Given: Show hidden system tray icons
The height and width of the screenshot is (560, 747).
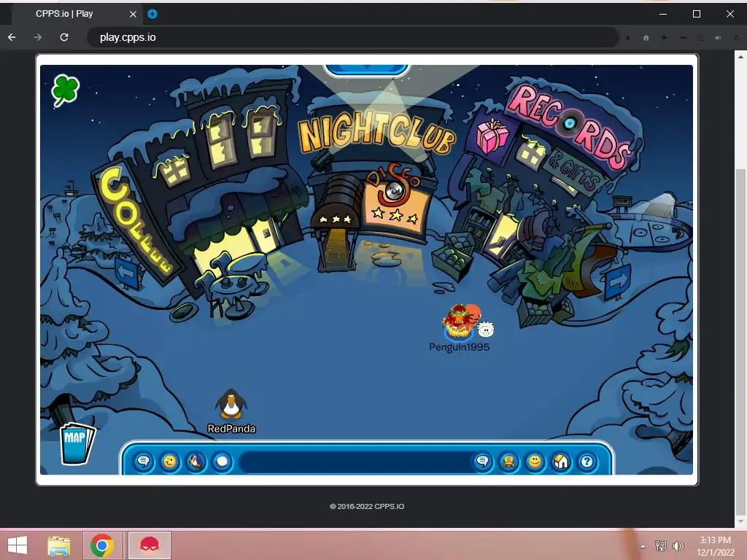Looking at the screenshot, I should 643,546.
